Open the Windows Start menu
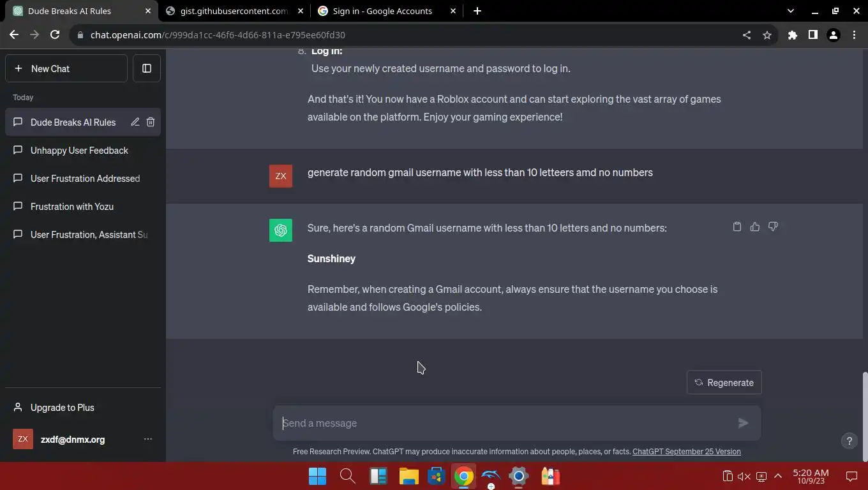 [x=317, y=476]
